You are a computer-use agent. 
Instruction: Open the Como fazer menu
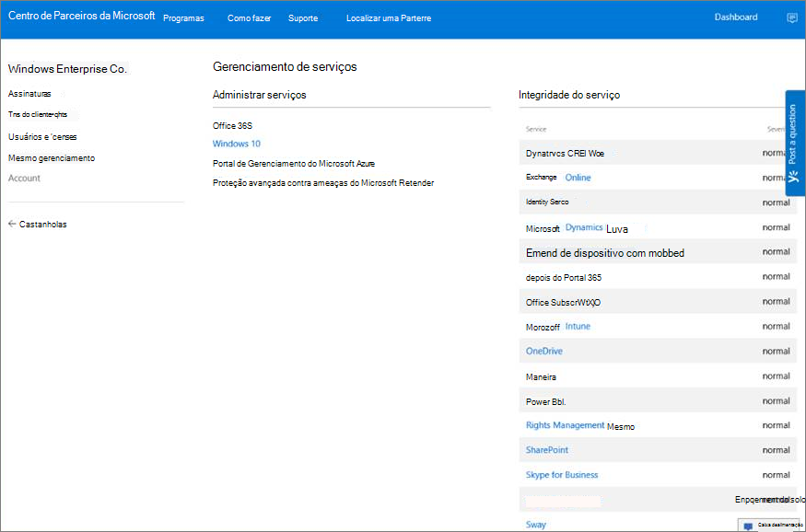pos(250,18)
